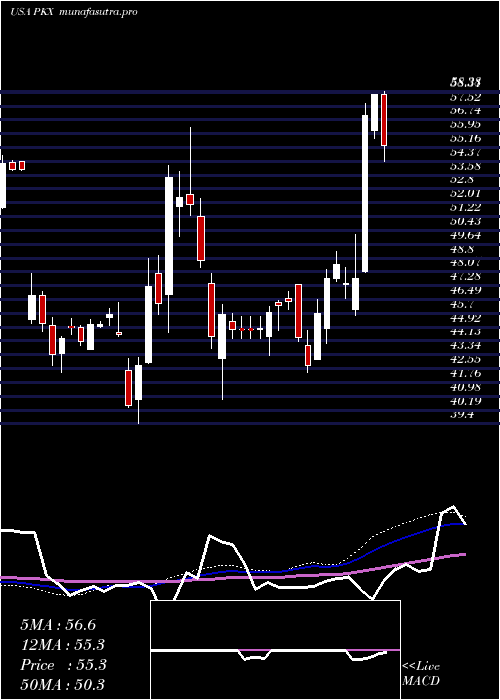Click the '12MA : 55.3' indicator text
The height and width of the screenshot is (700, 500).
point(63,645)
